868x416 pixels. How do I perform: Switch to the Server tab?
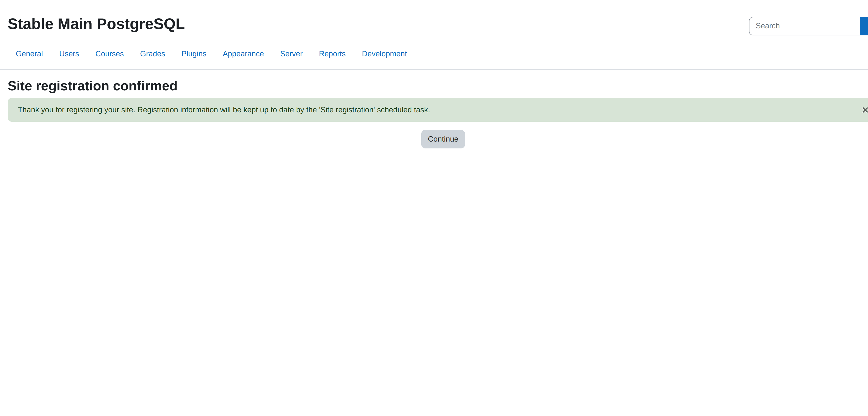292,54
